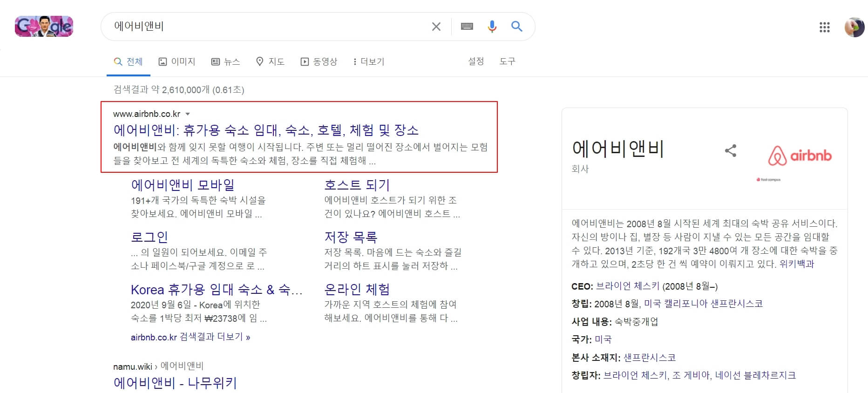Expand the arrow next to www.airbnb.co.kr
868x393 pixels.
click(x=188, y=114)
